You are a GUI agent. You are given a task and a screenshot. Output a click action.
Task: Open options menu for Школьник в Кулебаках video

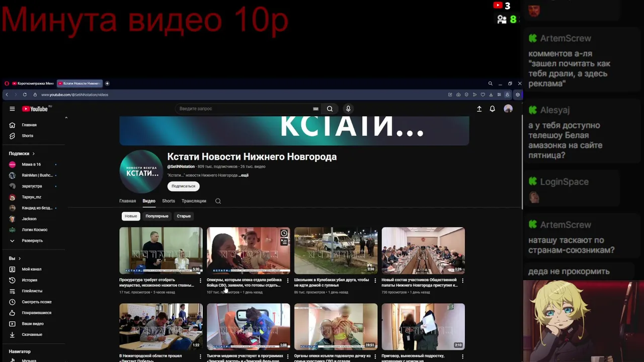375,281
